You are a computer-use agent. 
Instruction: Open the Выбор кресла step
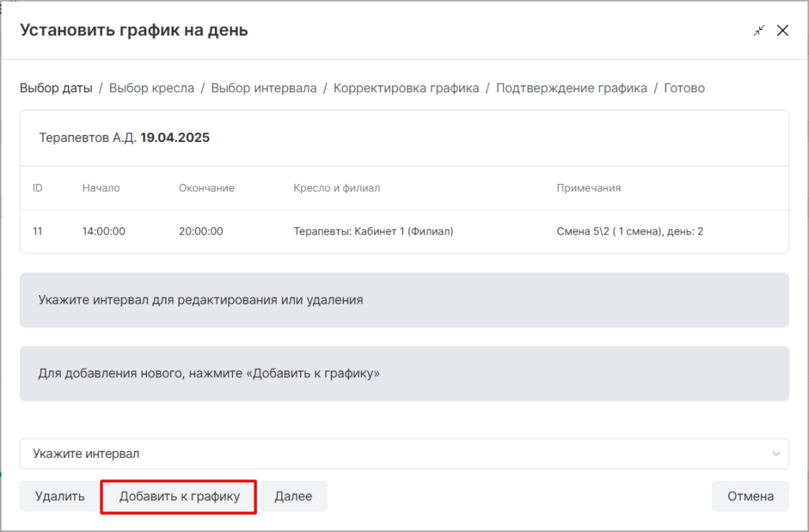[x=152, y=88]
